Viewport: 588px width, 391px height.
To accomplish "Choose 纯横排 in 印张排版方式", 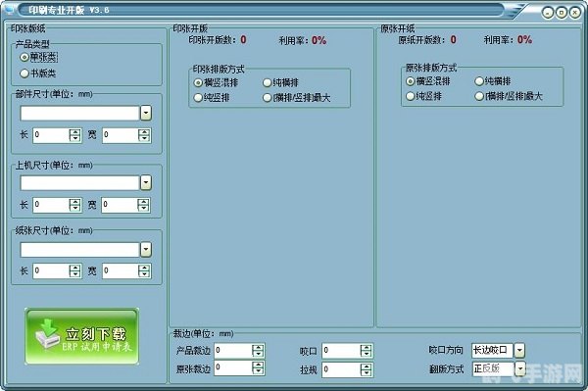I will (x=267, y=82).
